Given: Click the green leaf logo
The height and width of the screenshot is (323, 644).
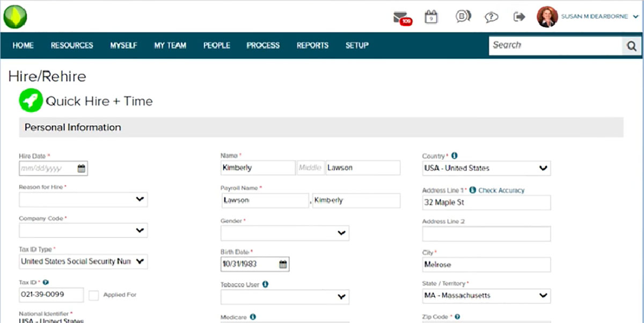Looking at the screenshot, I should [x=15, y=17].
